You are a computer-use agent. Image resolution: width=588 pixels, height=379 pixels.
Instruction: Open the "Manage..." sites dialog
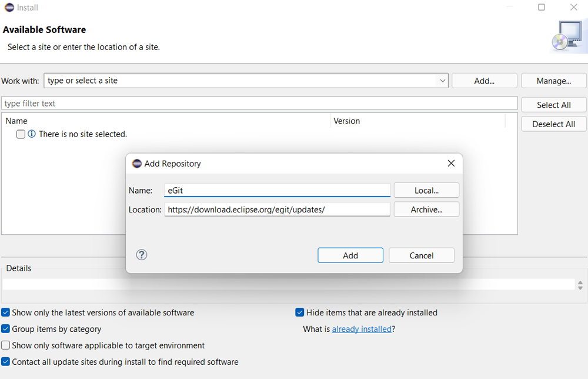[x=553, y=80]
